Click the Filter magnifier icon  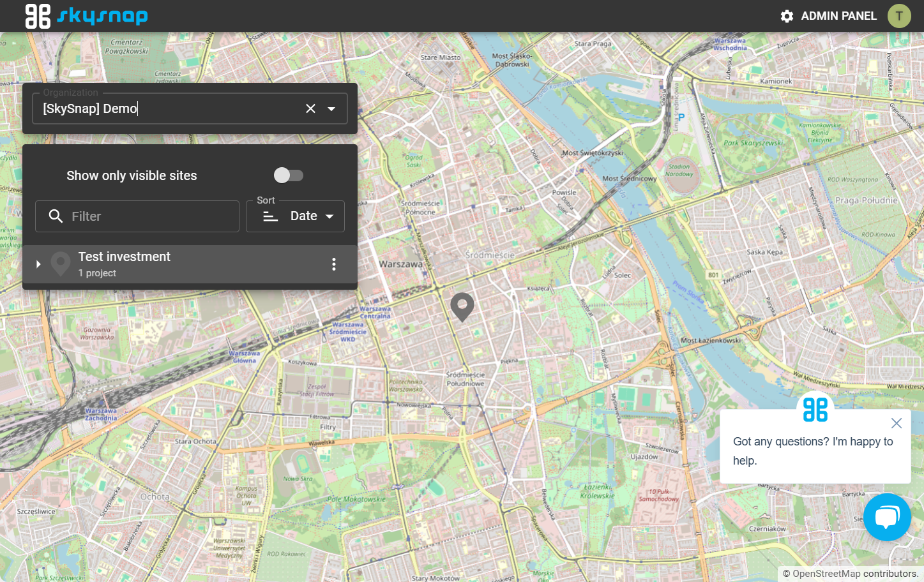click(x=56, y=216)
